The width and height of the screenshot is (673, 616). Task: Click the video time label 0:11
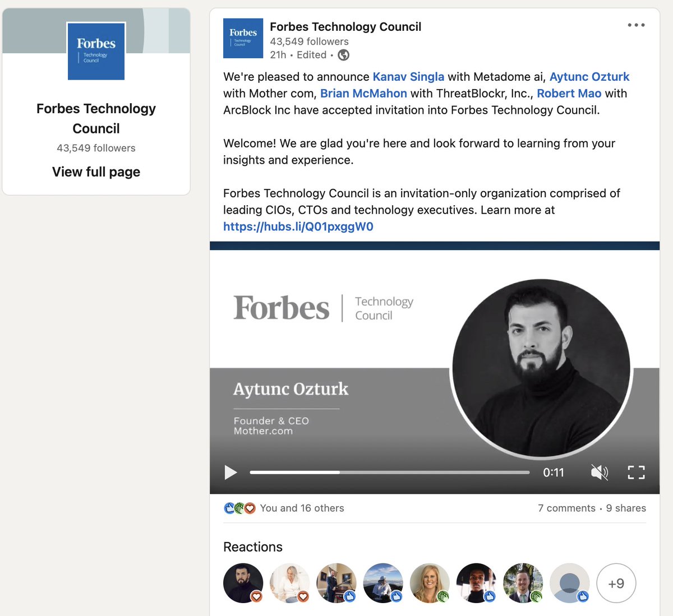[553, 473]
